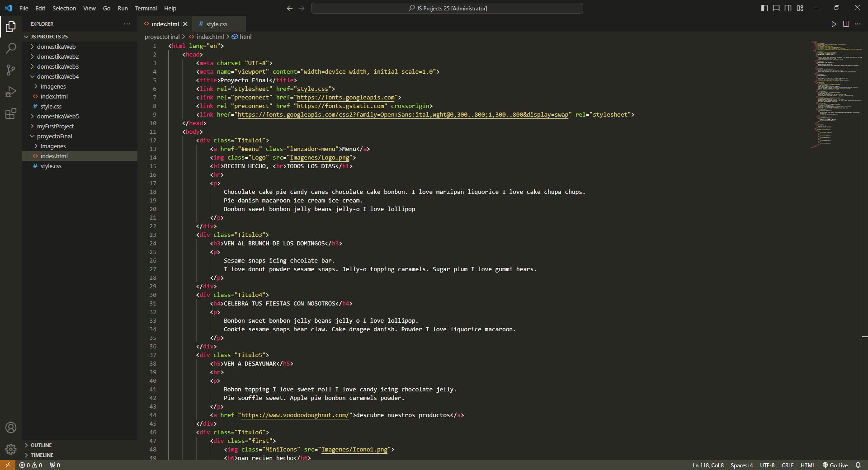Toggle the Secondary Side Bar layout icon
The height and width of the screenshot is (470, 868).
pos(788,8)
